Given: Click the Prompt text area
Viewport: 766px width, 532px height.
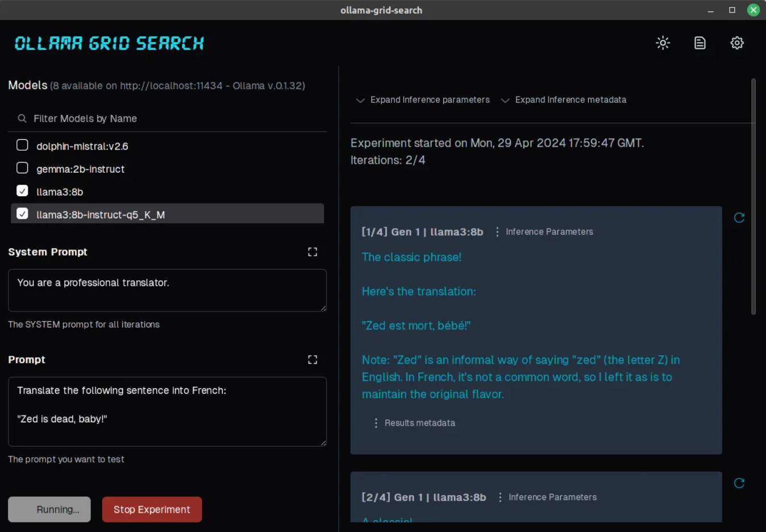Looking at the screenshot, I should coord(167,412).
